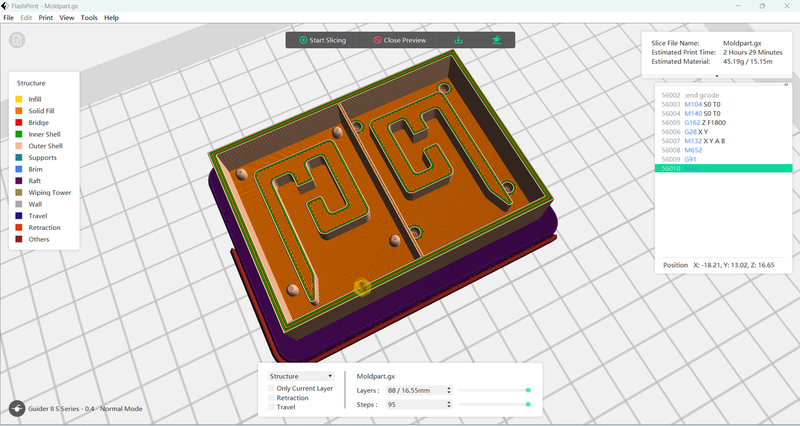Open the Help menu
The image size is (800, 426).
point(111,17)
